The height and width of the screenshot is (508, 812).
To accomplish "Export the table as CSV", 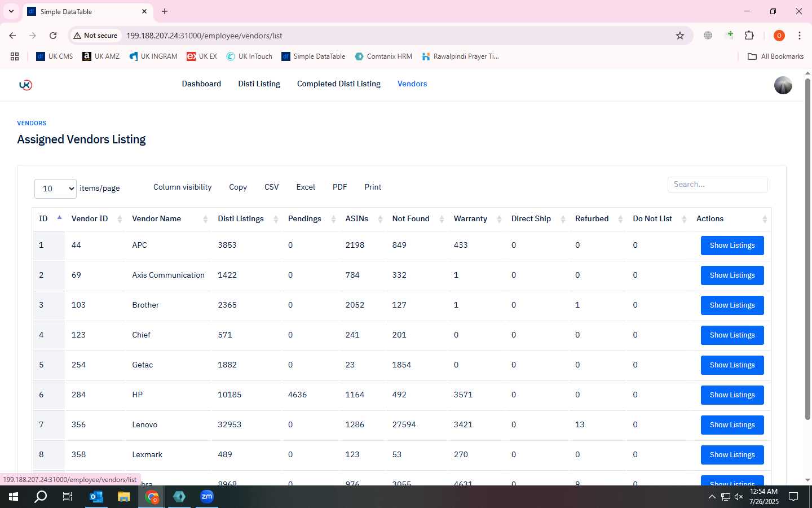I will tap(271, 187).
